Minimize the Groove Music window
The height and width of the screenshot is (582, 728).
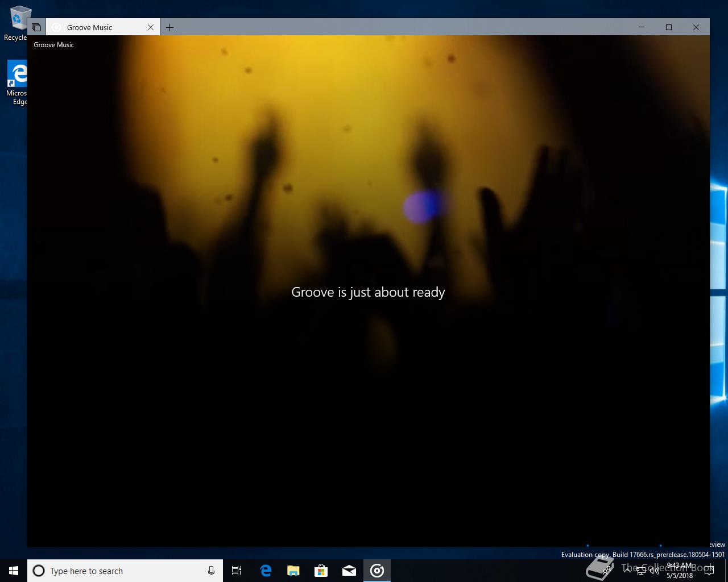pyautogui.click(x=642, y=27)
